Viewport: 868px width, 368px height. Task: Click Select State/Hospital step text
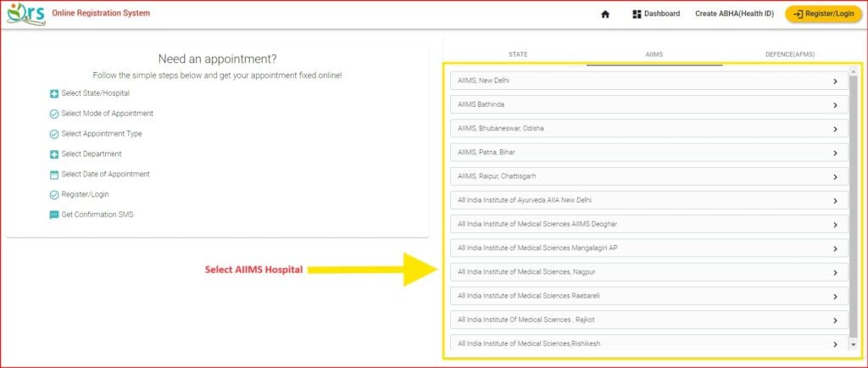pos(95,93)
